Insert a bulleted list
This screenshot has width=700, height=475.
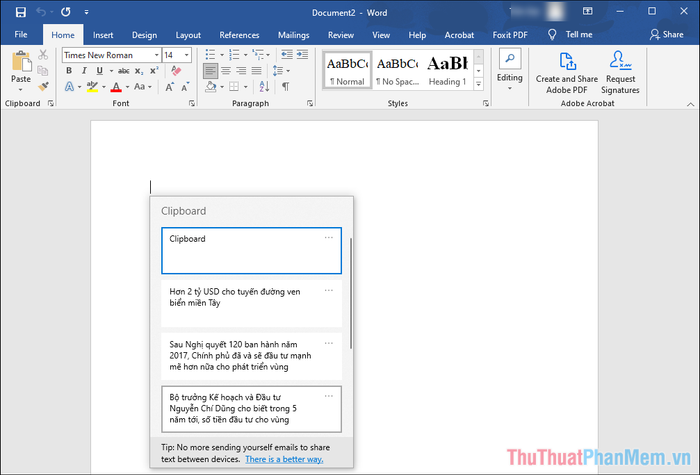[x=210, y=54]
